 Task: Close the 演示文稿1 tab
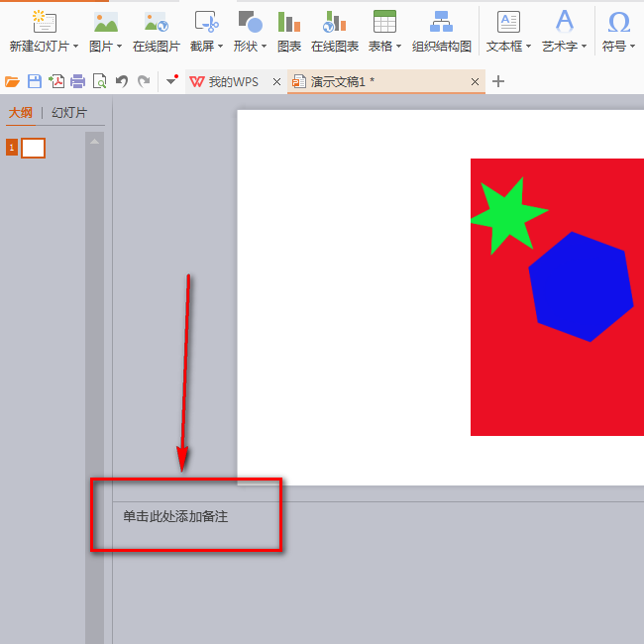(x=476, y=82)
